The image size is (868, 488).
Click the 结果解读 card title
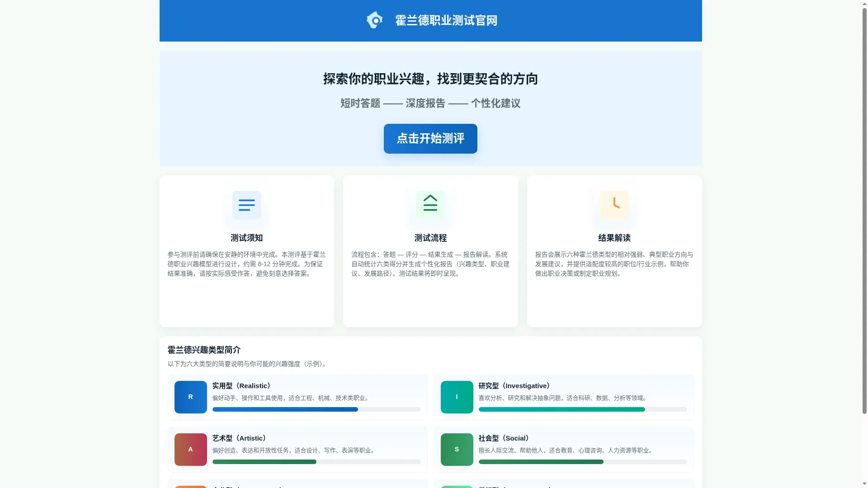click(614, 238)
